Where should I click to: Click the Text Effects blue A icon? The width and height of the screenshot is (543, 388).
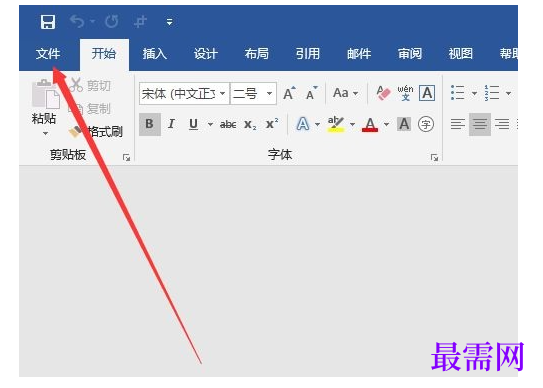tap(303, 124)
